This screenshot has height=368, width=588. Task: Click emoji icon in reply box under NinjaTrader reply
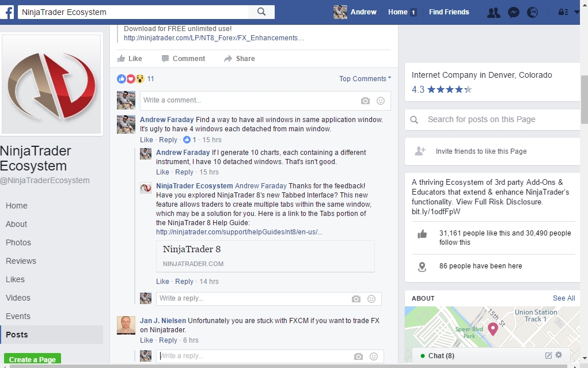[x=371, y=298]
